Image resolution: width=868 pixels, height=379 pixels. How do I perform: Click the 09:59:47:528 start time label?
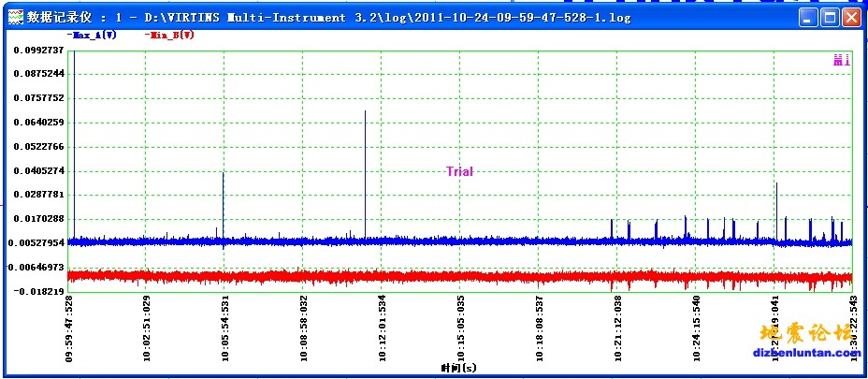pyautogui.click(x=69, y=328)
